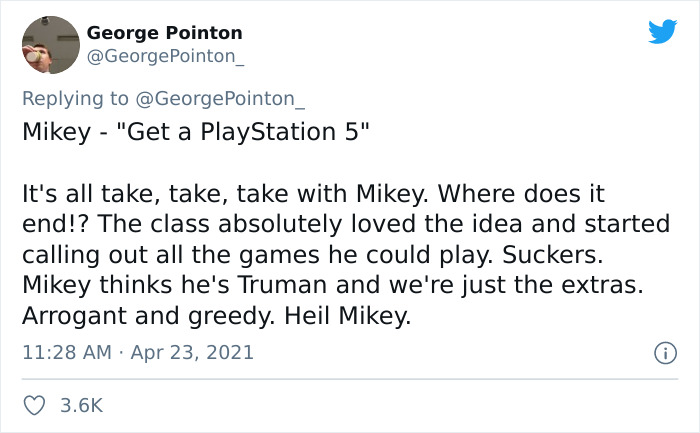Click the Twitter bird logo
700x433 pixels.
(661, 32)
